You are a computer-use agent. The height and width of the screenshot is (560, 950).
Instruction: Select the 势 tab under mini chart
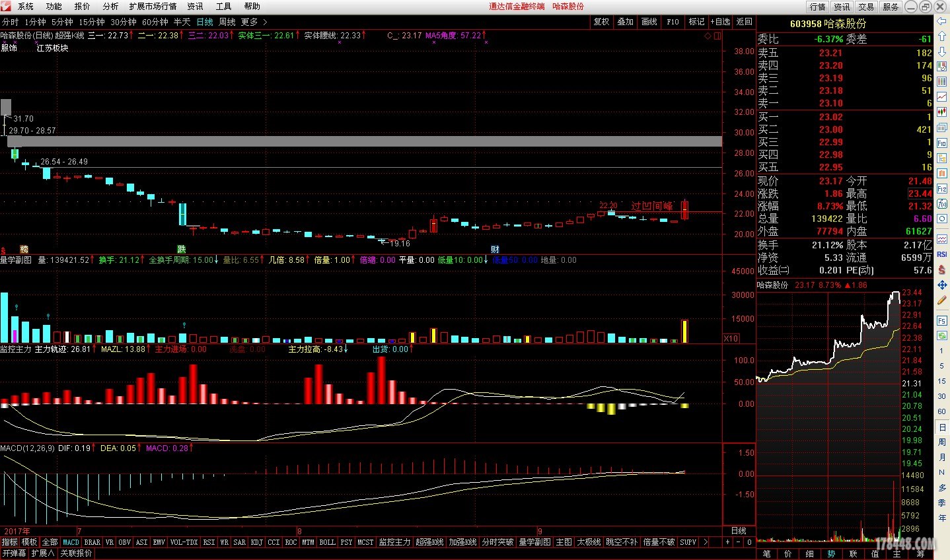tap(831, 554)
